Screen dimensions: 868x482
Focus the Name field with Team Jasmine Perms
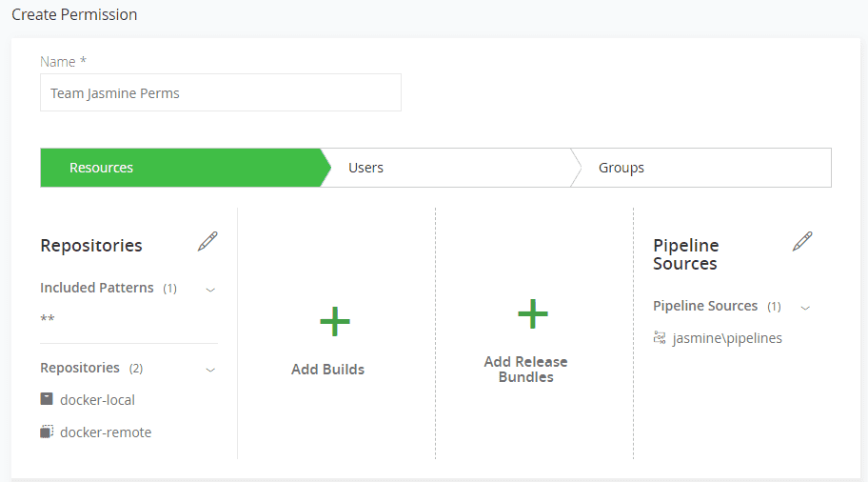click(x=220, y=93)
